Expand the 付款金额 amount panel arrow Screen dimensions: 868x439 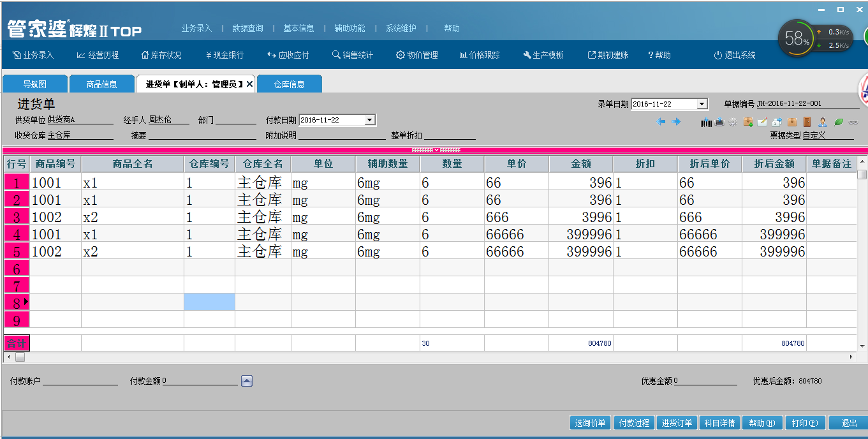point(246,380)
